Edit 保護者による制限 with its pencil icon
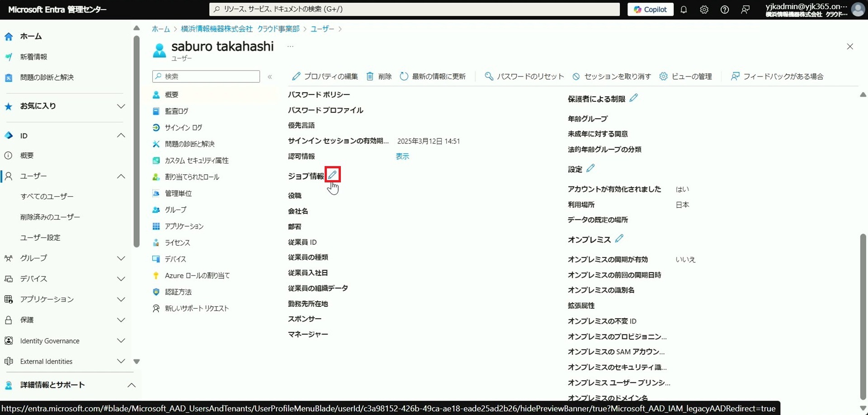Screen dimensions: 868x415 click(x=634, y=98)
